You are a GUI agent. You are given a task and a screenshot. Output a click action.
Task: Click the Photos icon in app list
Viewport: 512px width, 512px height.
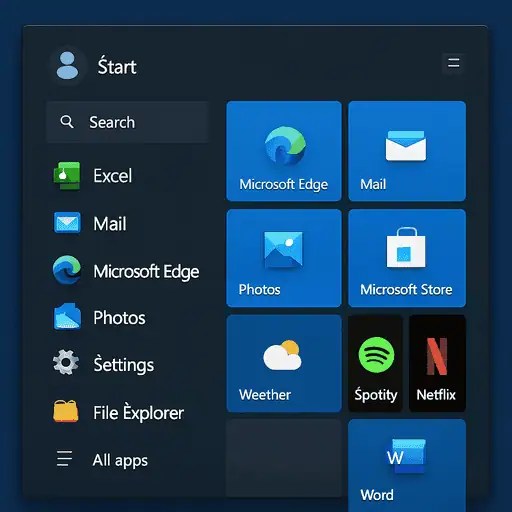click(x=67, y=316)
